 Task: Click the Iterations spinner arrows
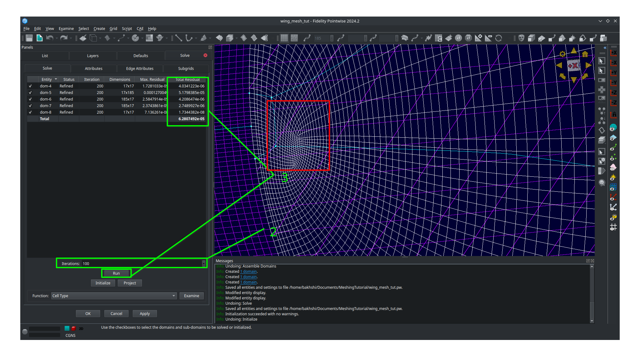[x=204, y=263]
